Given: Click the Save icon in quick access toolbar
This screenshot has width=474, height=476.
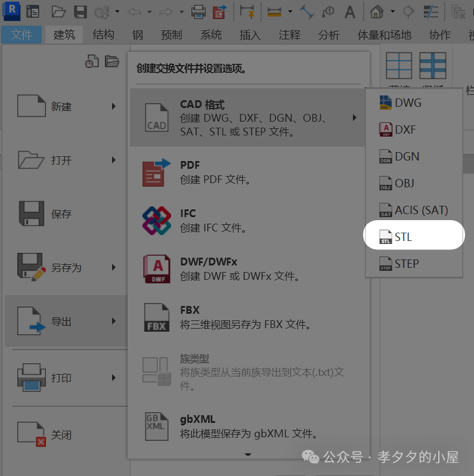Looking at the screenshot, I should (80, 11).
